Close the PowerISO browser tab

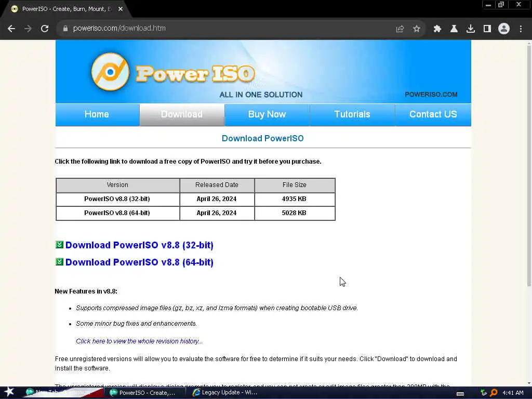point(121,9)
